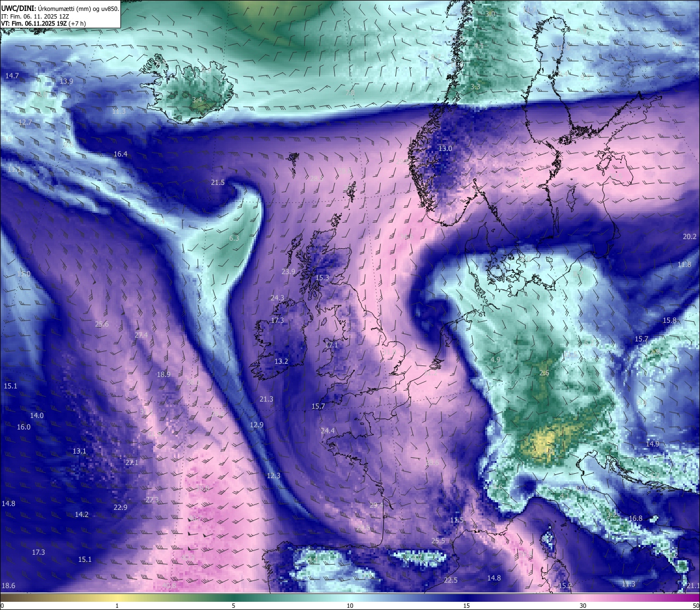This screenshot has width=700, height=610.
Task: Click the map value '13.0' over Norway
Action: [x=446, y=149]
